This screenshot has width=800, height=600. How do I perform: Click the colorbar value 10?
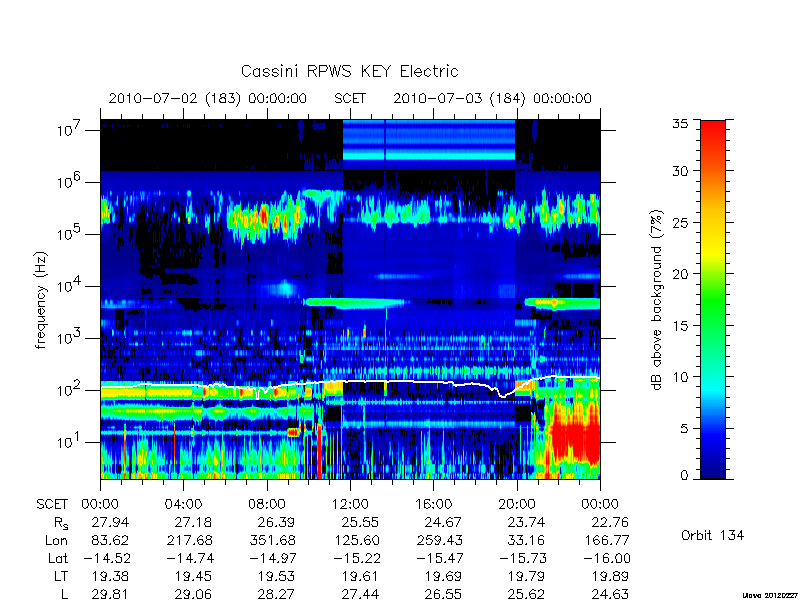680,377
